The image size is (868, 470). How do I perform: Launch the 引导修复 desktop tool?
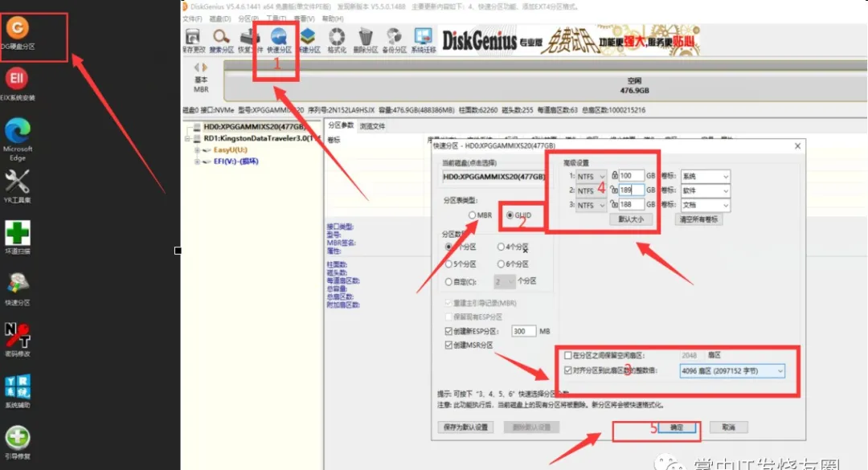click(17, 442)
